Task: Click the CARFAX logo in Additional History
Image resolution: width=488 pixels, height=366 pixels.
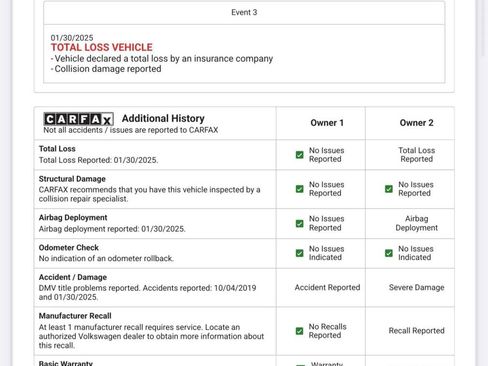Action: tap(78, 119)
